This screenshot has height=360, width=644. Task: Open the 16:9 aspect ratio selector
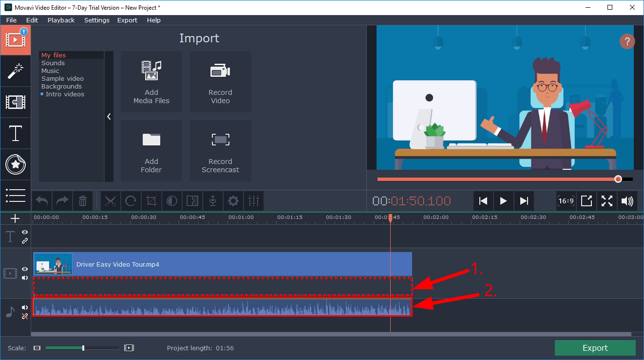(566, 201)
